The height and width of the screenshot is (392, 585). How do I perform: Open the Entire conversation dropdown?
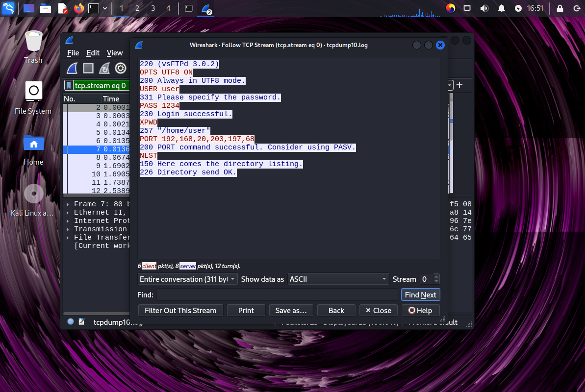coord(187,279)
